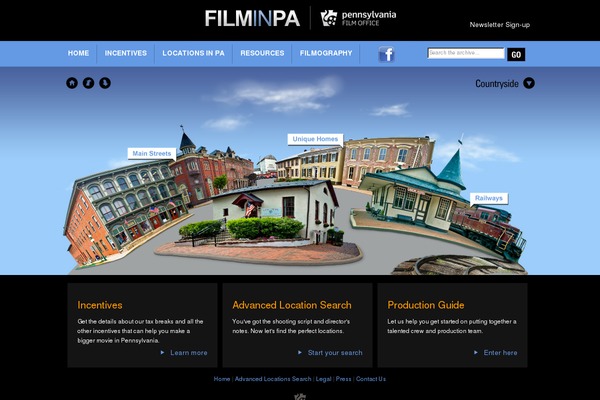Click the GO search button
This screenshot has height=400, width=600.
[516, 54]
